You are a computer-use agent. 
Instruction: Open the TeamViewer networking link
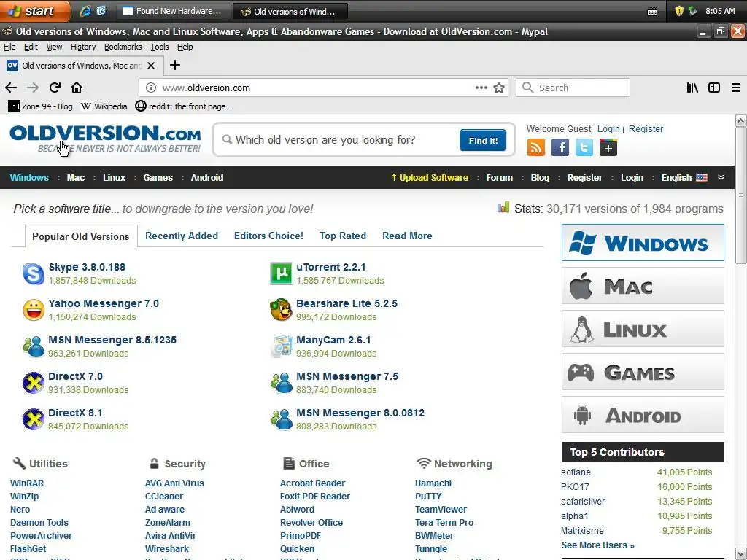441,510
